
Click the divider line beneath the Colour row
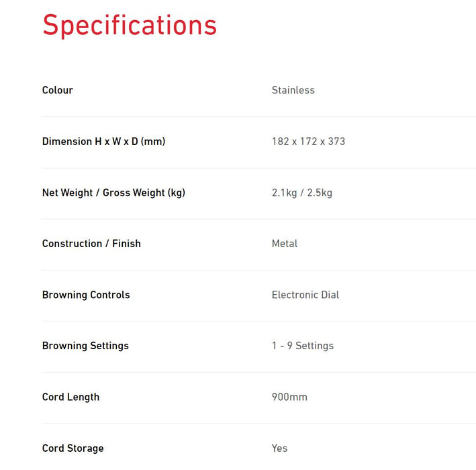click(x=258, y=117)
